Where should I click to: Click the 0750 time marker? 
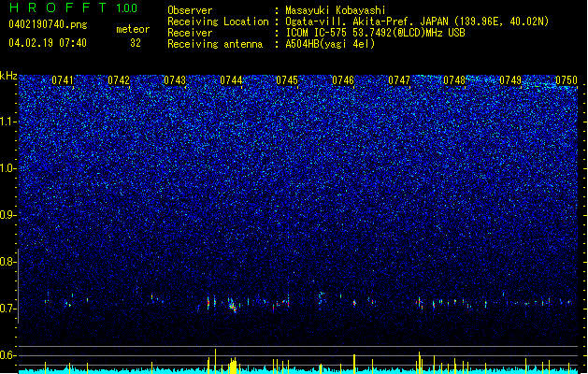pyautogui.click(x=566, y=80)
